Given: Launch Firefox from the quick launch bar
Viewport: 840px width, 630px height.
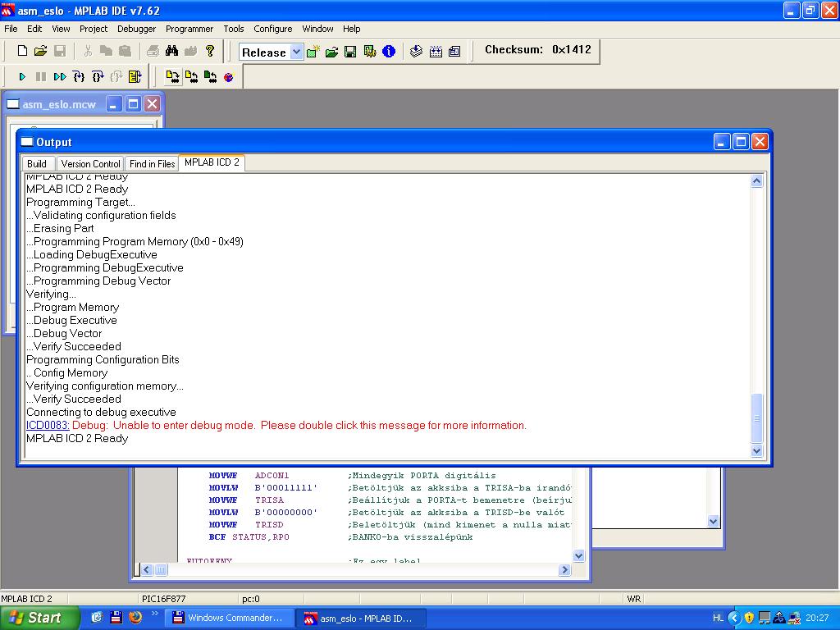Looking at the screenshot, I should coord(135,618).
